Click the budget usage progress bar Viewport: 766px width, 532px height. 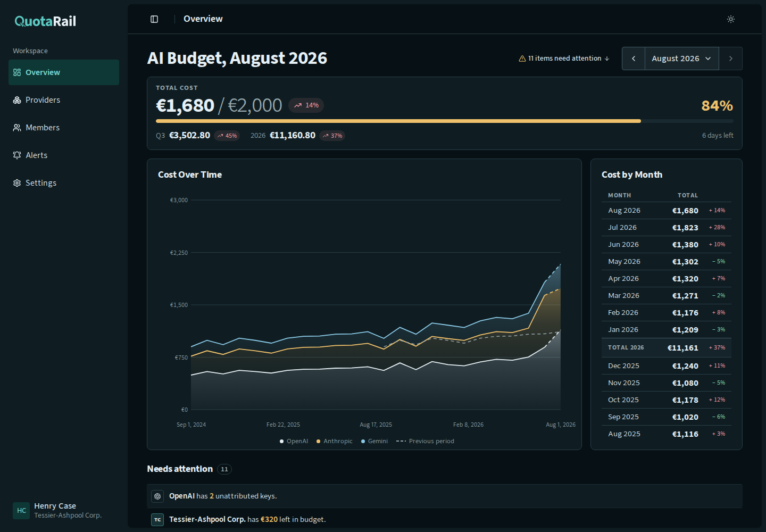tap(445, 121)
